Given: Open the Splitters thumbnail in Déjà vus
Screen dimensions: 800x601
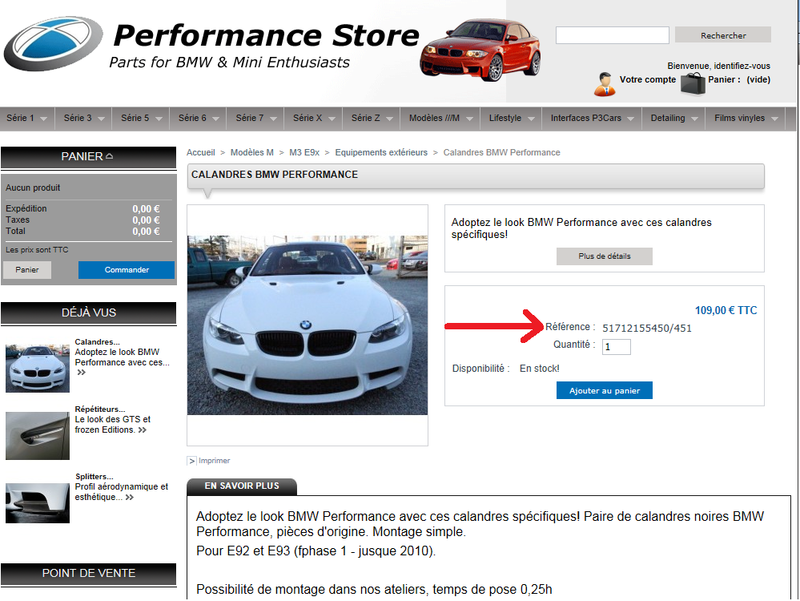Looking at the screenshot, I should point(37,503).
